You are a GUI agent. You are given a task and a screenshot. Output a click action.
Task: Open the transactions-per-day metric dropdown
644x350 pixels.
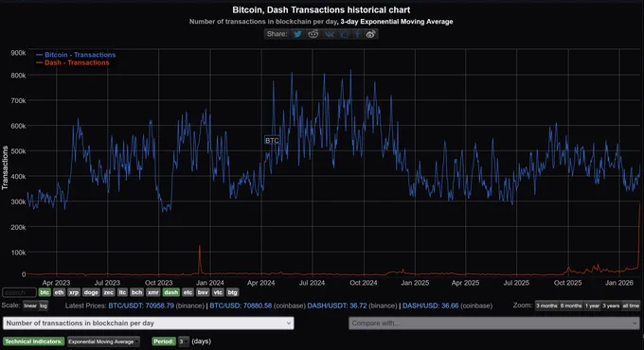149,324
